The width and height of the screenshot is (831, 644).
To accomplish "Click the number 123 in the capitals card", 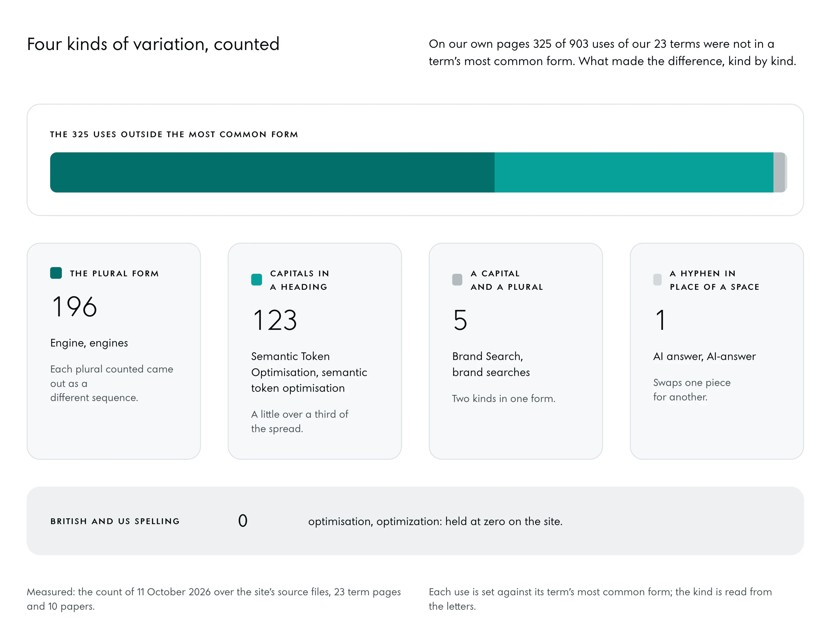I will (275, 320).
